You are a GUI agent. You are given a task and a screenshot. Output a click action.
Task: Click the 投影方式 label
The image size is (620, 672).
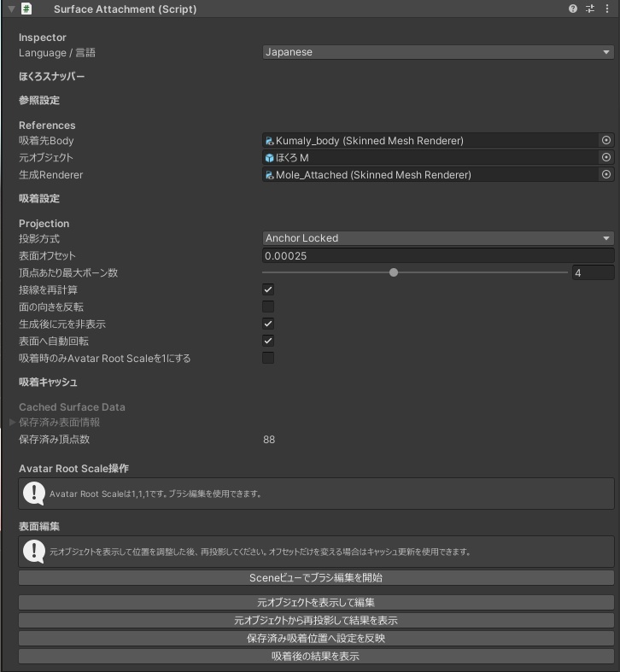point(39,239)
